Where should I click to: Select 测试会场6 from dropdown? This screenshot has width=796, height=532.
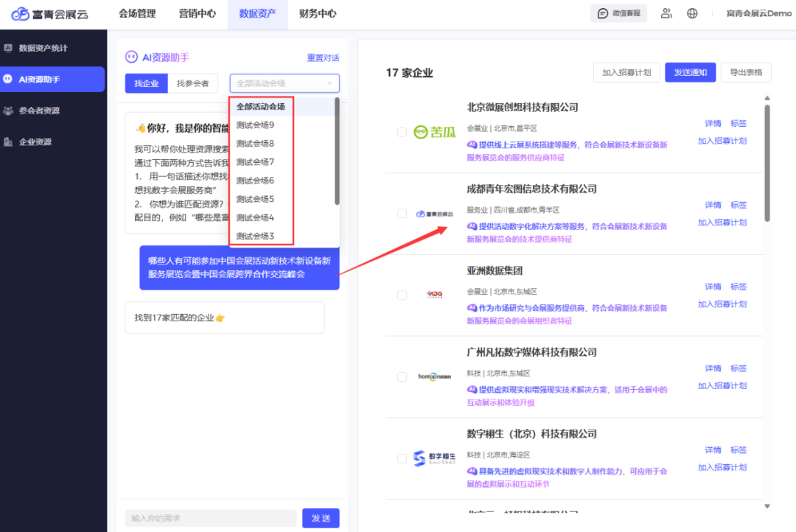click(x=282, y=181)
